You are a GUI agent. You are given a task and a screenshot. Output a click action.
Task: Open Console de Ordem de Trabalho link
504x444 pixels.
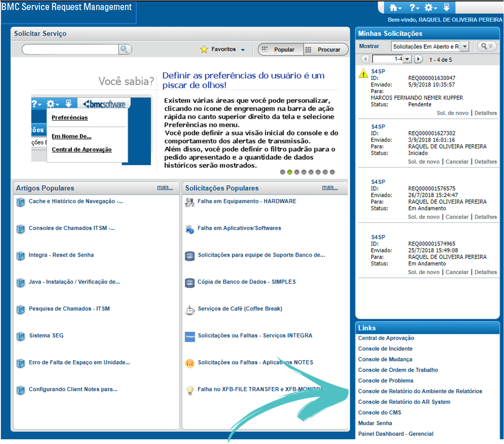(x=398, y=370)
